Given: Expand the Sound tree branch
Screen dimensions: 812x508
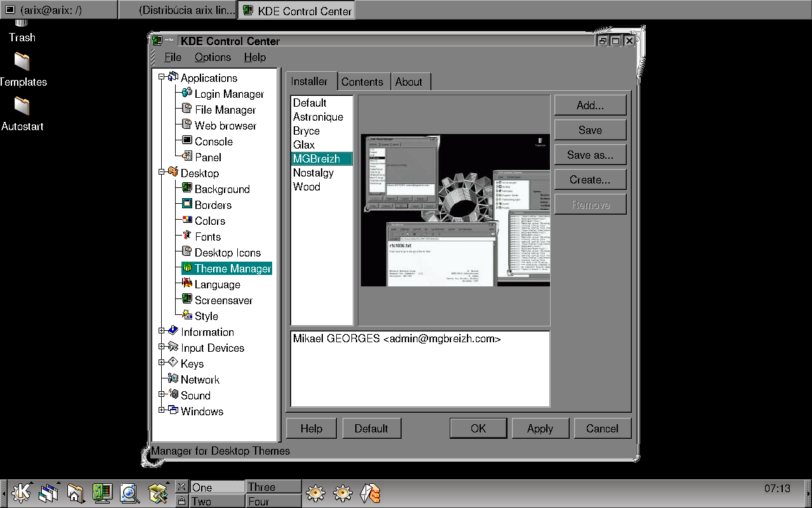Looking at the screenshot, I should (x=162, y=394).
